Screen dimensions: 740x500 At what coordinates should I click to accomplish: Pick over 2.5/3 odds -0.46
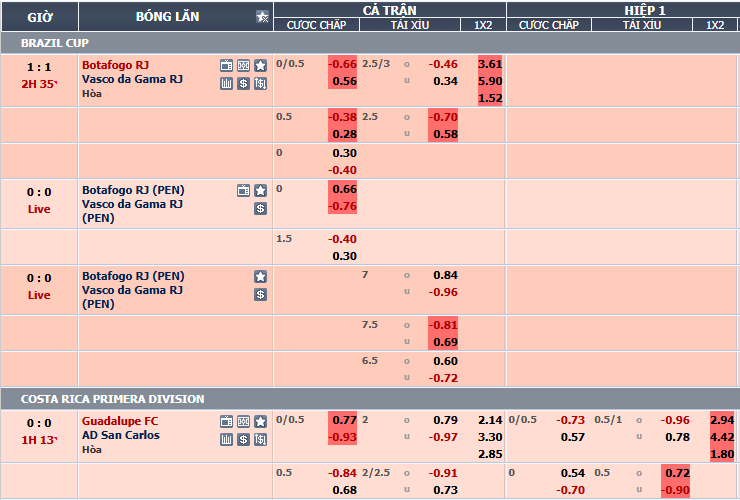tap(443, 64)
